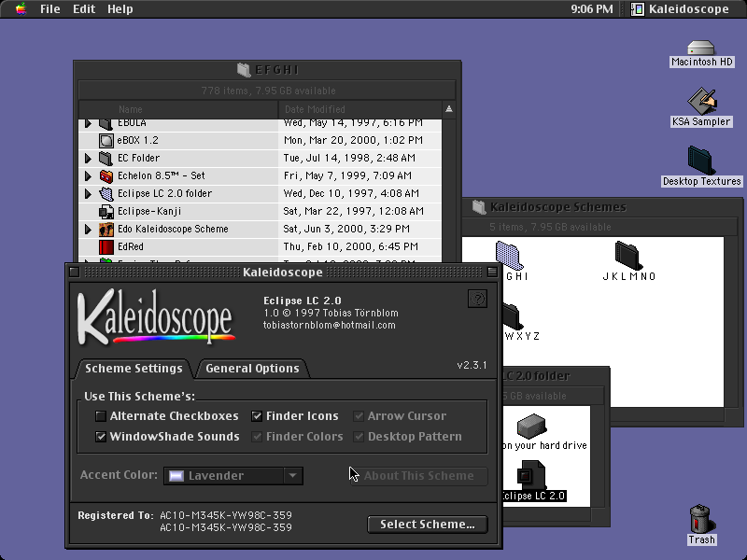
Task: Open the Kaleidoscope application menu
Action: tap(680, 9)
